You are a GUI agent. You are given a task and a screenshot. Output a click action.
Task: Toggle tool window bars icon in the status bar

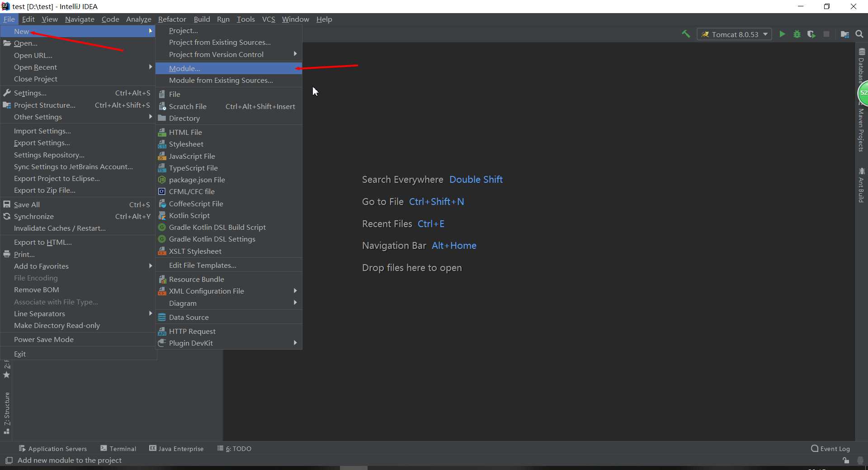click(x=9, y=460)
